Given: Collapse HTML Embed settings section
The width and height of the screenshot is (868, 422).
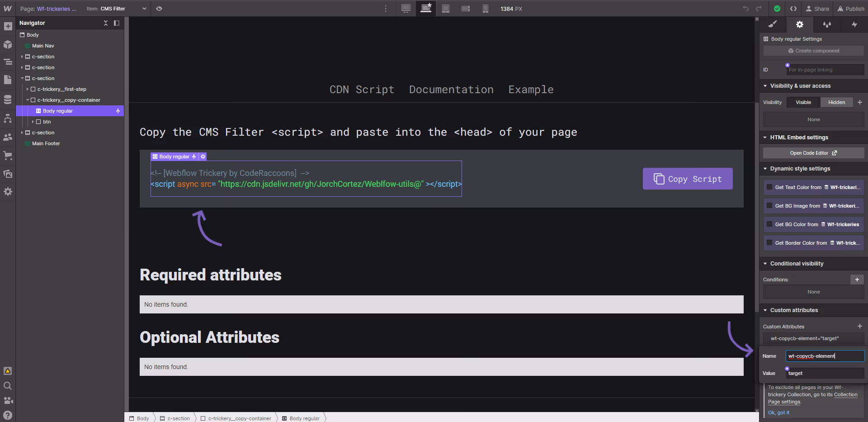Looking at the screenshot, I should 765,138.
